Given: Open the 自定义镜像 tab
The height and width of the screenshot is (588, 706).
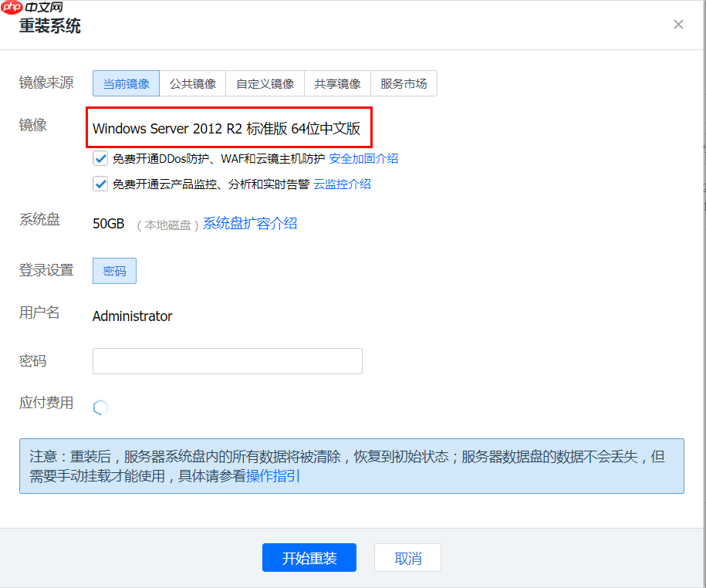Looking at the screenshot, I should pyautogui.click(x=265, y=83).
